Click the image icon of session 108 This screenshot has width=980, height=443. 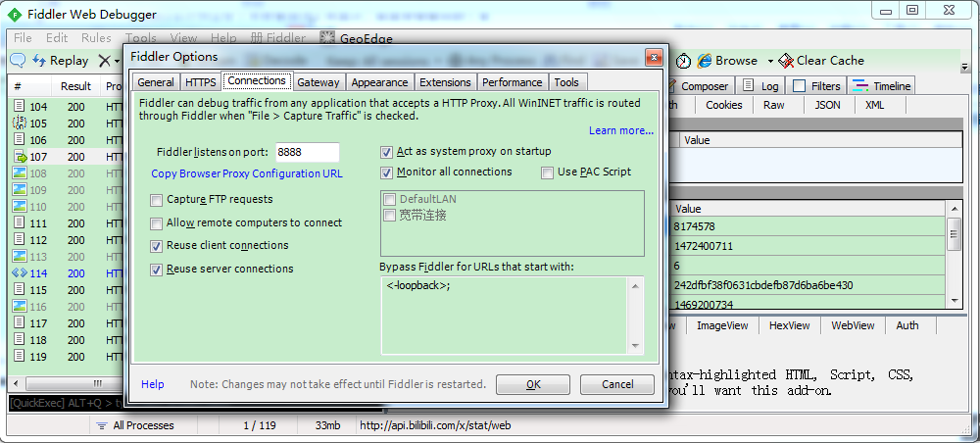pyautogui.click(x=20, y=173)
